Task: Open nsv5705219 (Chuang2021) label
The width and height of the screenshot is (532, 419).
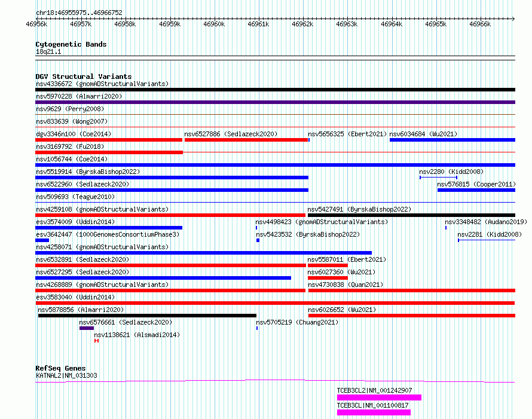Action: [x=297, y=322]
